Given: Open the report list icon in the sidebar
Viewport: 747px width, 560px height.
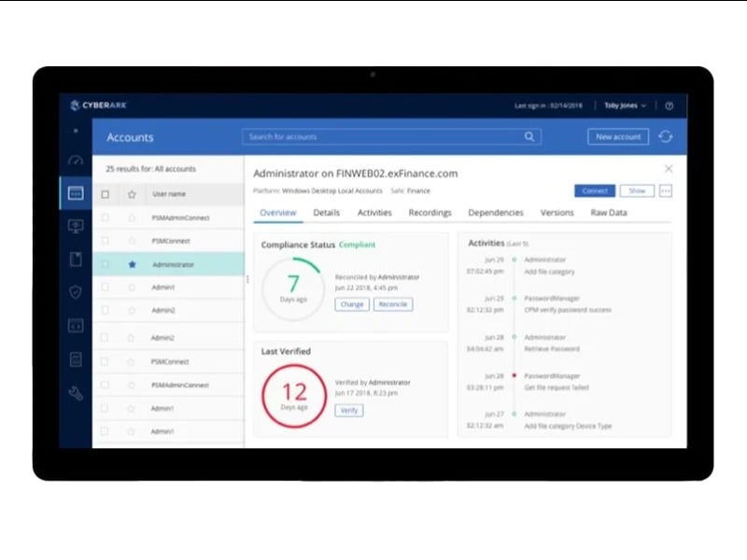Looking at the screenshot, I should pyautogui.click(x=76, y=359).
